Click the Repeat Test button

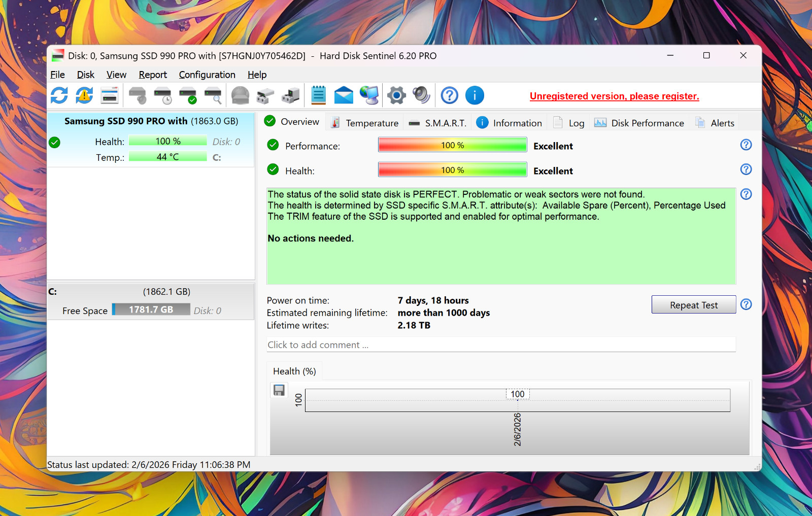pyautogui.click(x=694, y=304)
